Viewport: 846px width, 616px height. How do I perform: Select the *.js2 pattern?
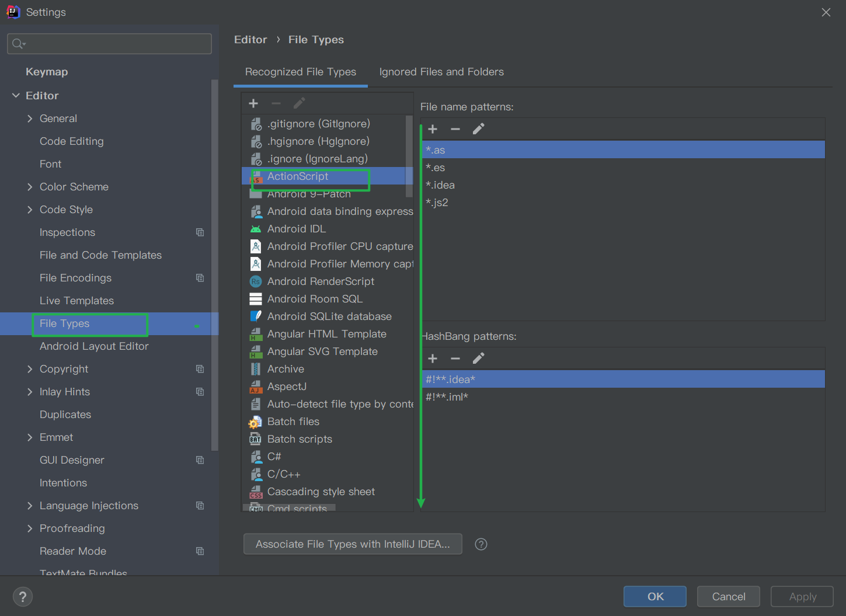click(623, 203)
